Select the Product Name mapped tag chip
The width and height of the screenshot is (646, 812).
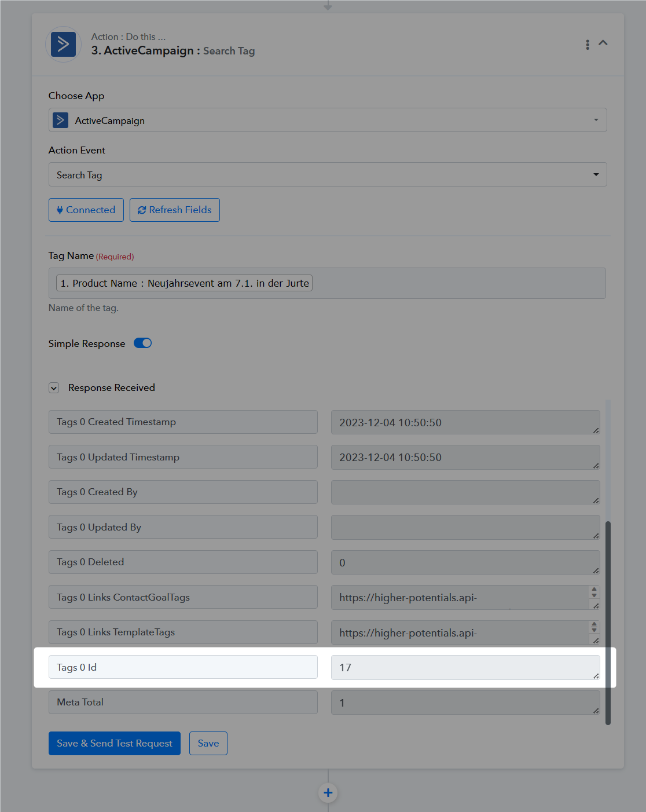coord(185,283)
